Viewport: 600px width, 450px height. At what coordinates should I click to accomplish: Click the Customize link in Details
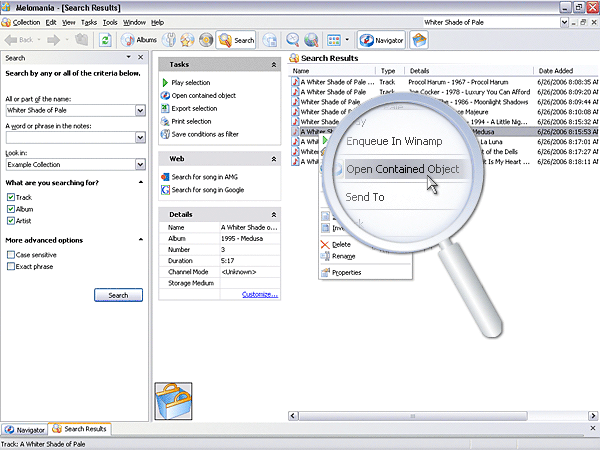[259, 294]
